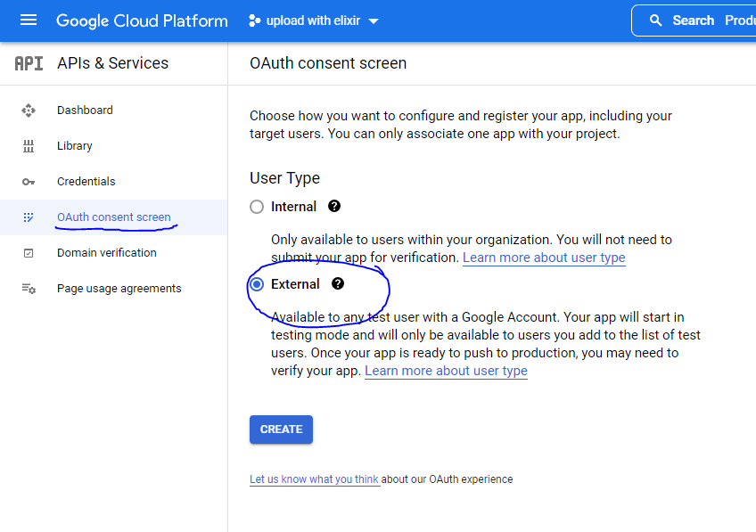The width and height of the screenshot is (756, 532).
Task: Click the Library sidebar icon
Action: (29, 146)
